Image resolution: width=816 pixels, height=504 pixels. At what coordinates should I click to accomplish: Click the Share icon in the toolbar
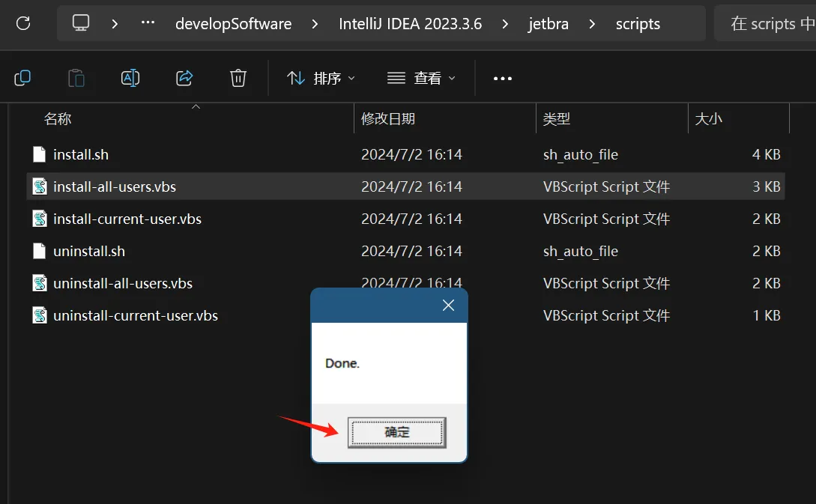click(x=184, y=78)
